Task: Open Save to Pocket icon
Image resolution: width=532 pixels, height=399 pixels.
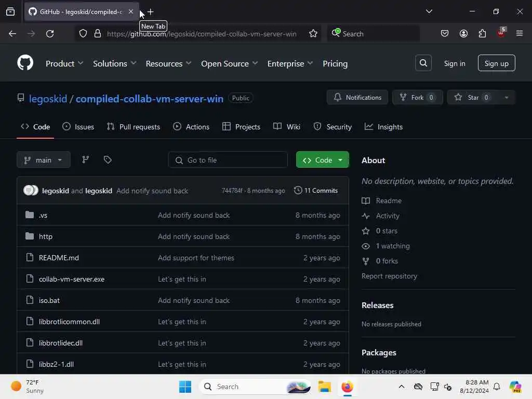Action: click(x=445, y=34)
